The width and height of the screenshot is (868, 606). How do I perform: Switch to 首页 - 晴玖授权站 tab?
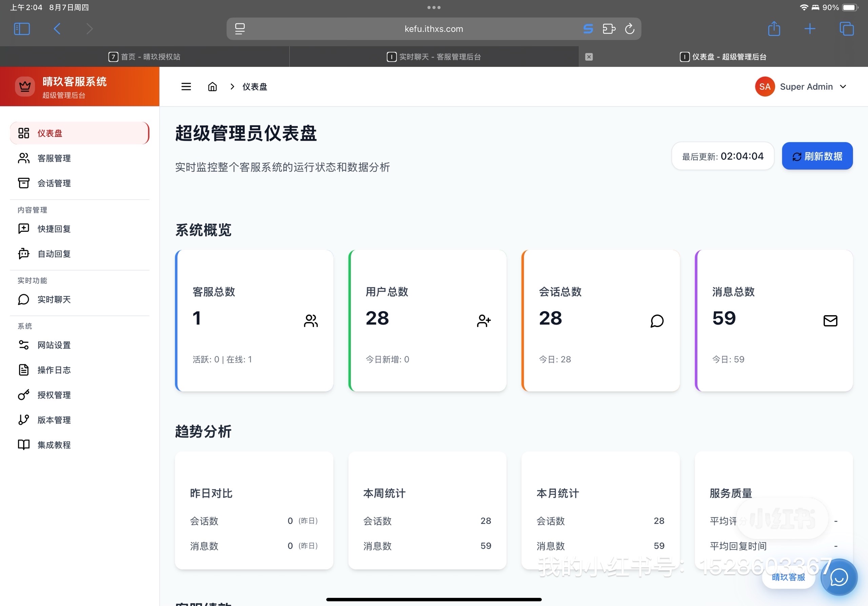pyautogui.click(x=144, y=57)
